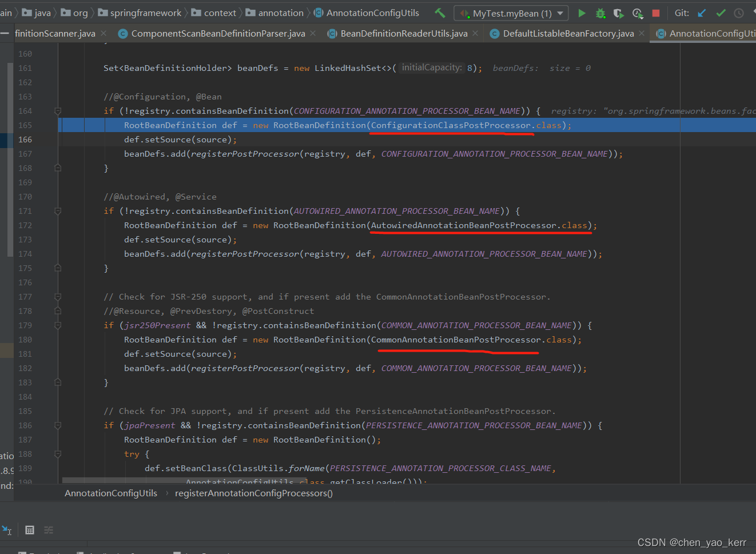The image size is (756, 554).
Task: Close the ComponentScanBeanDefinitionParser.java tab
Action: [x=313, y=34]
